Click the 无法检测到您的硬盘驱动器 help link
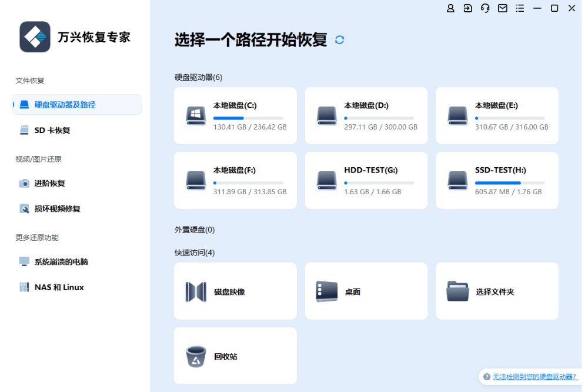588x392 pixels. [x=534, y=377]
